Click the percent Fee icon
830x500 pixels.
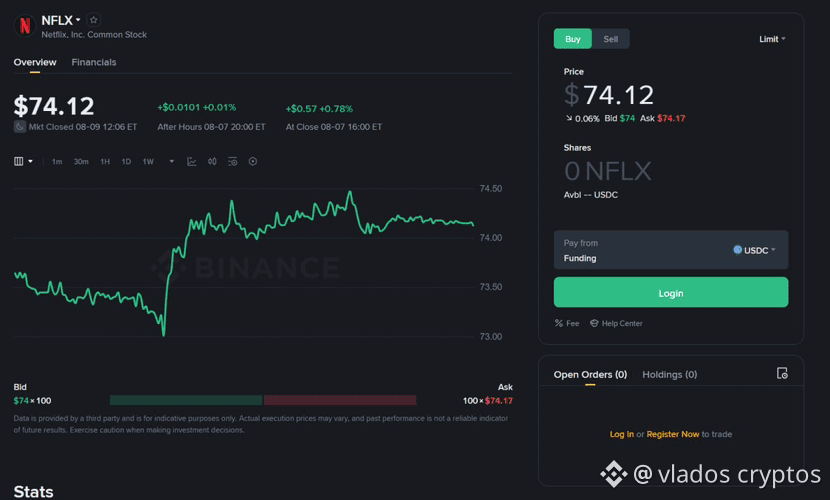(x=558, y=323)
